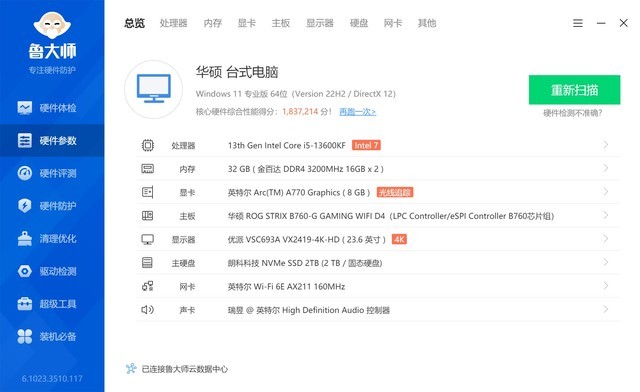Switch to the 内存 tab
Image resolution: width=640 pixels, height=392 pixels.
213,23
